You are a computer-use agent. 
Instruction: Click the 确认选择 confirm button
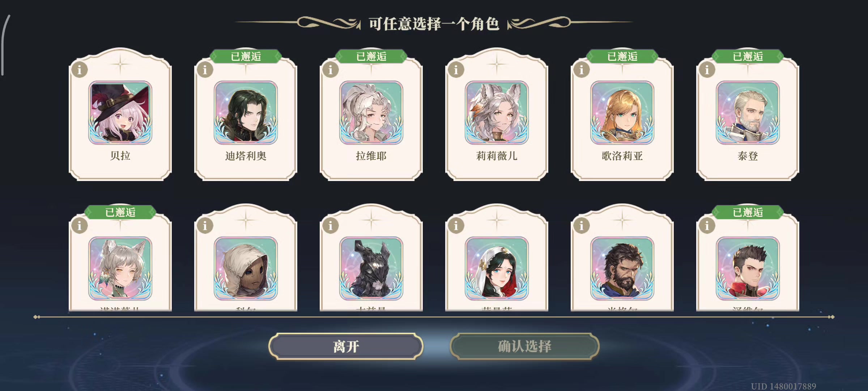pos(524,346)
